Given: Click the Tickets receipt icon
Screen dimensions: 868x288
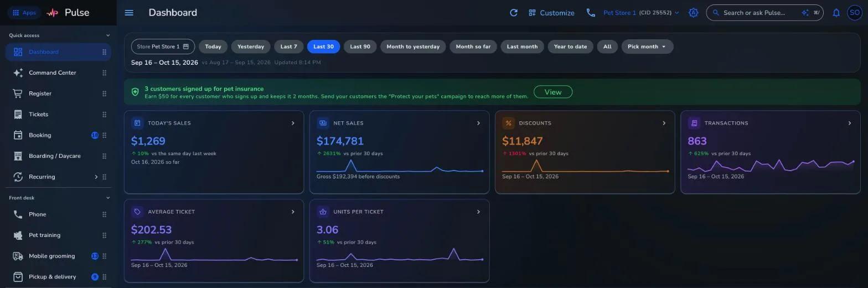Looking at the screenshot, I should (x=18, y=114).
